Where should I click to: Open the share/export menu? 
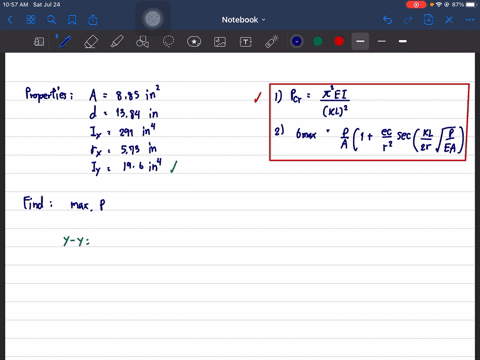(x=93, y=20)
